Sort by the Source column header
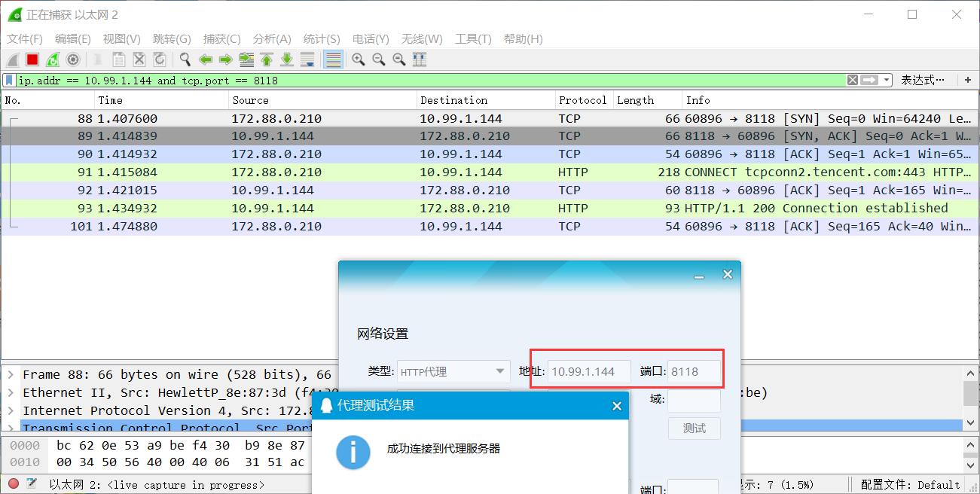This screenshot has height=494, width=980. click(322, 100)
